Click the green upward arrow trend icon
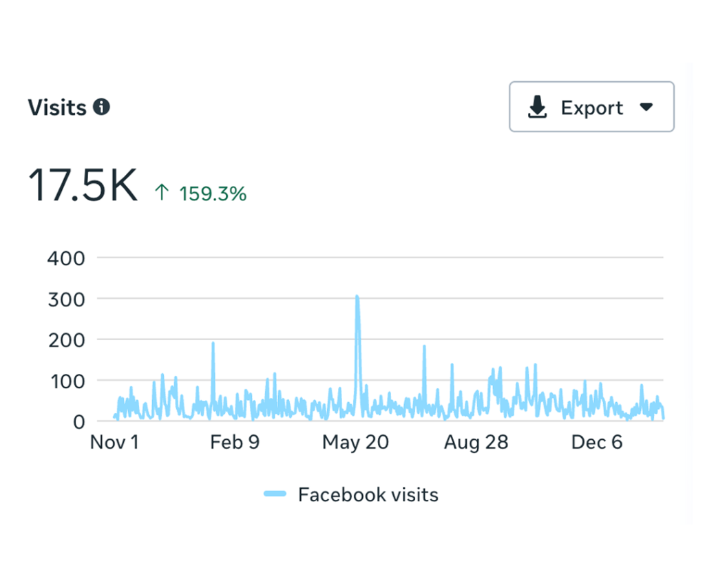Image resolution: width=705 pixels, height=588 pixels. [162, 193]
